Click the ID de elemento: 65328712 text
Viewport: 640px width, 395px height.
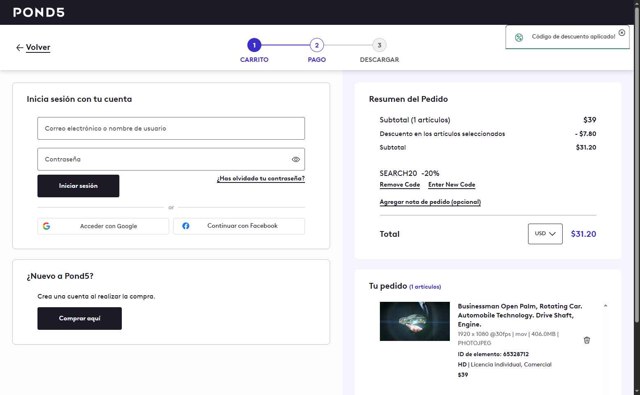click(493, 354)
